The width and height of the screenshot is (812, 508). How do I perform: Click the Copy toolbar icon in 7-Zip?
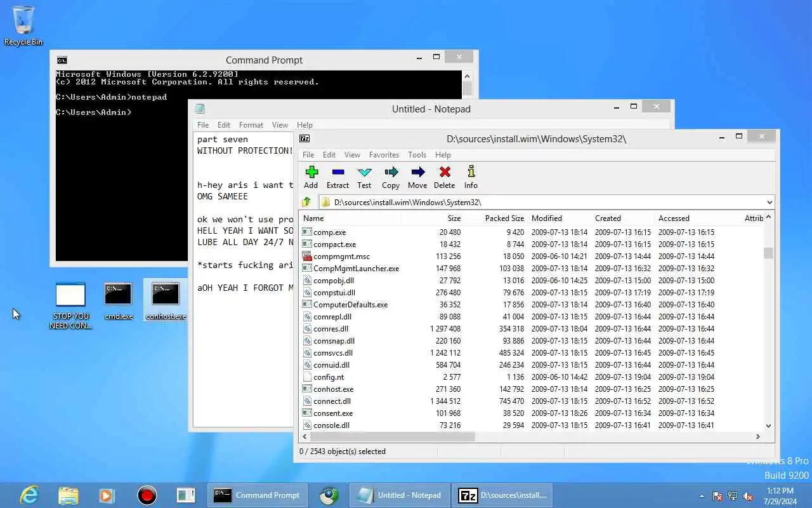click(391, 177)
